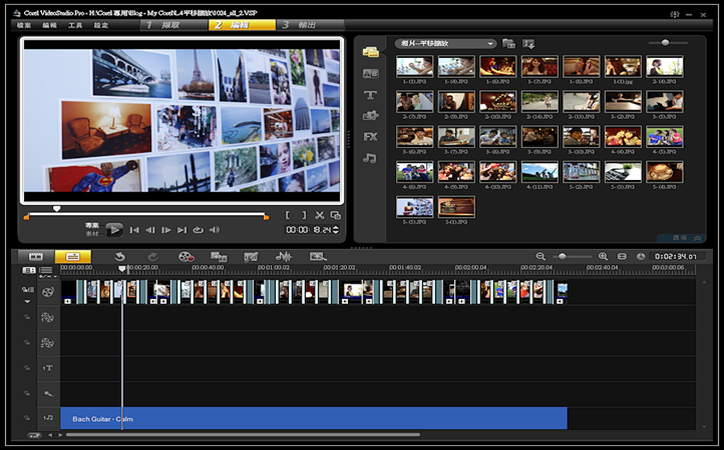Open the photo category dropdown in library
Image resolution: width=724 pixels, height=450 pixels.
(x=446, y=44)
